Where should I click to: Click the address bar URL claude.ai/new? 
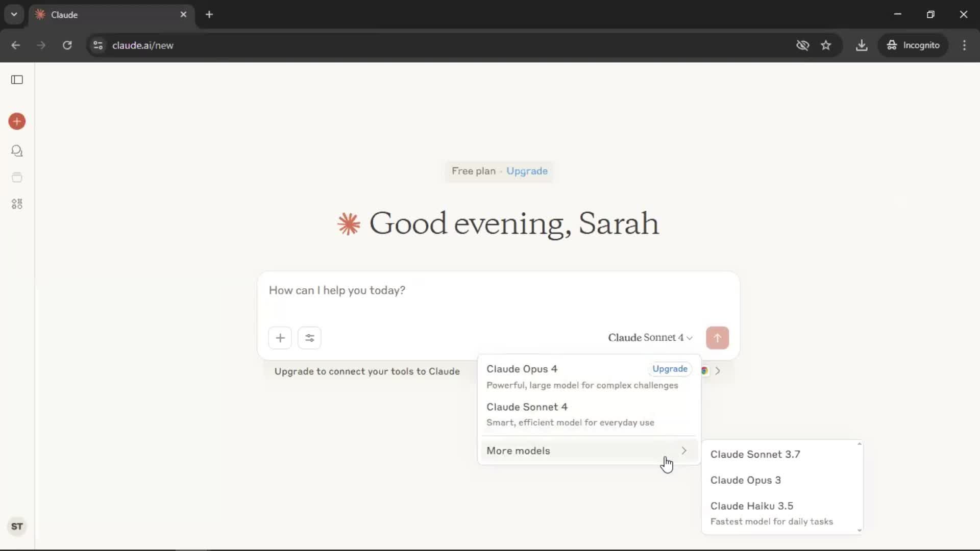point(142,45)
